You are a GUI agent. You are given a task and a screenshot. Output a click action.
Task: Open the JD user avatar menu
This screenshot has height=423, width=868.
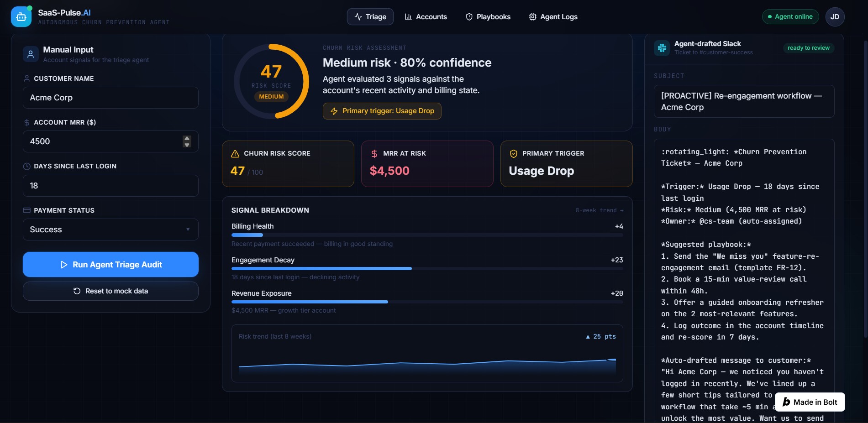click(835, 17)
